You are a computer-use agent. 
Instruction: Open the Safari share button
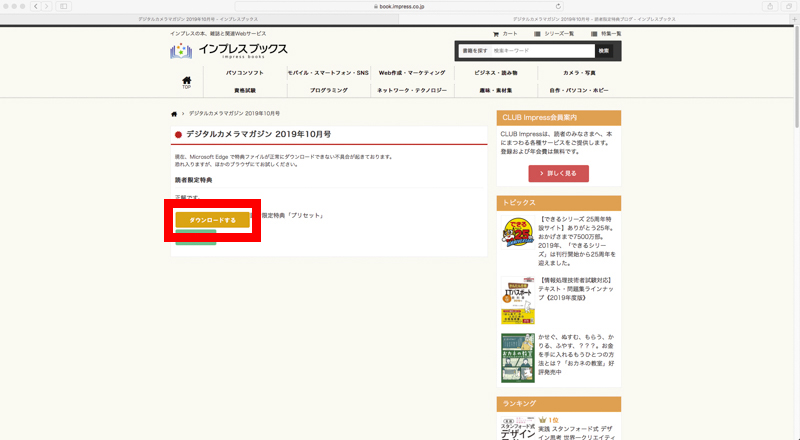(770, 6)
